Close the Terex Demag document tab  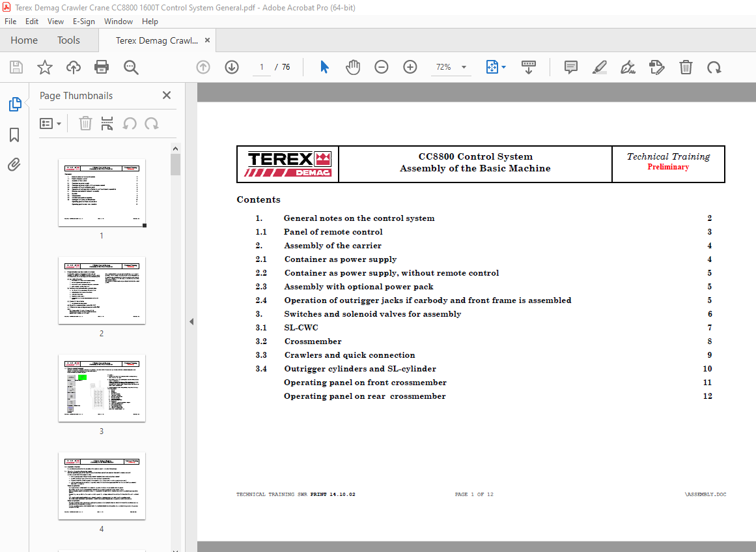tap(207, 40)
